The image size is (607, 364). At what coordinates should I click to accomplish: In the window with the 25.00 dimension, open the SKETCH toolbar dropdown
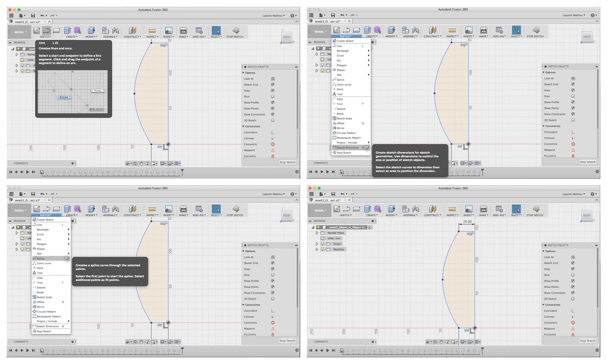[x=345, y=215]
